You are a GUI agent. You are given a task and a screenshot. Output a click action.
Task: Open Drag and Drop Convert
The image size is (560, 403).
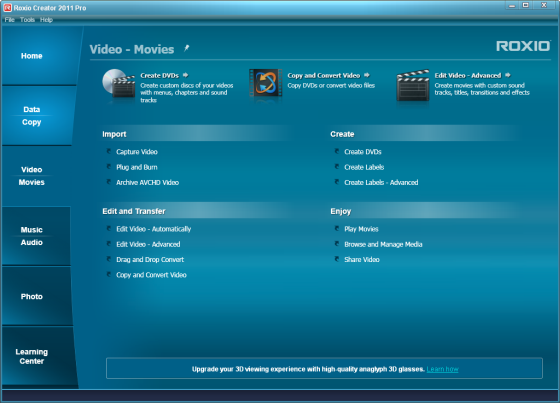tap(150, 260)
